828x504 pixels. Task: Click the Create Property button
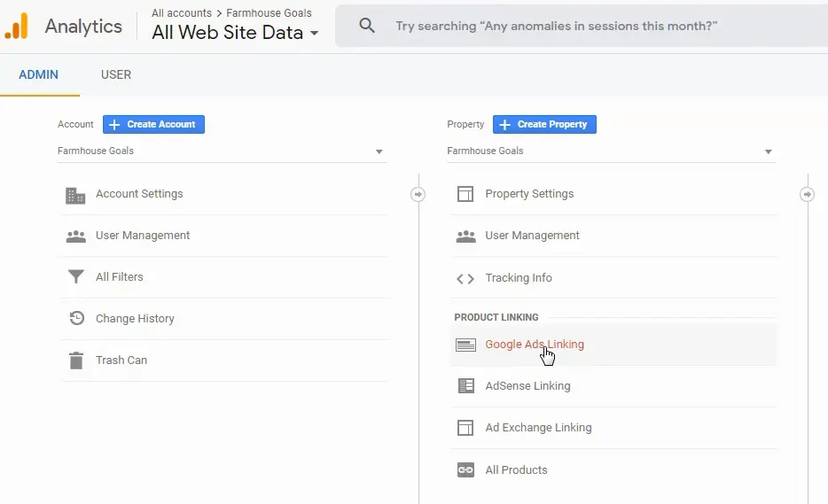544,125
